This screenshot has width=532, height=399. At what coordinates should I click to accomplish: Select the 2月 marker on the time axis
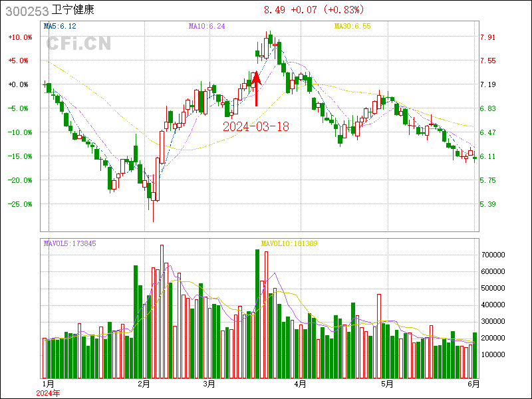click(x=144, y=384)
